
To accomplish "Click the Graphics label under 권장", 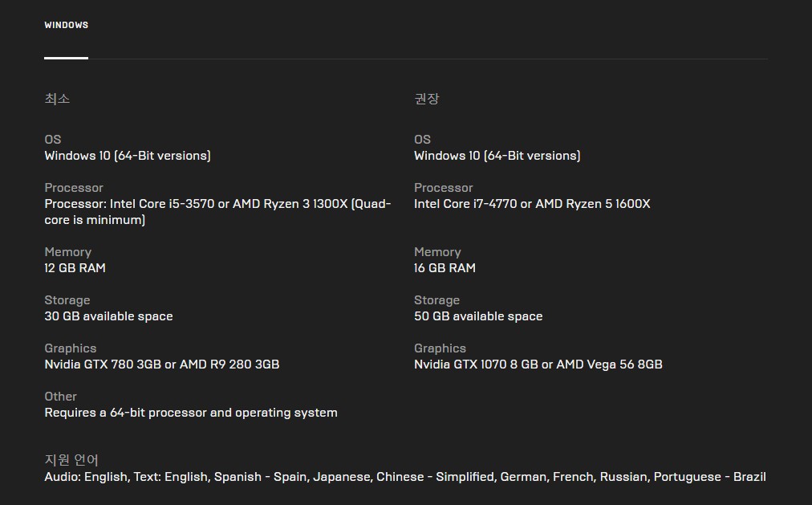I will [x=441, y=348].
